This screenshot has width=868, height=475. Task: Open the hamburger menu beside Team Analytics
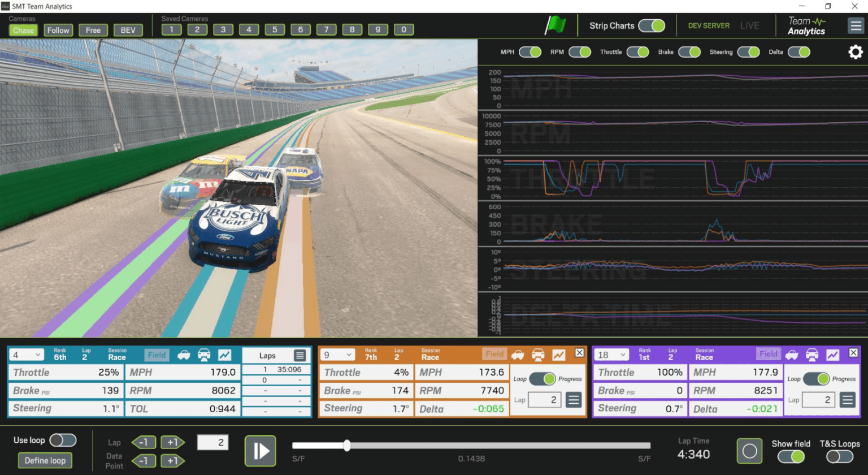[856, 25]
